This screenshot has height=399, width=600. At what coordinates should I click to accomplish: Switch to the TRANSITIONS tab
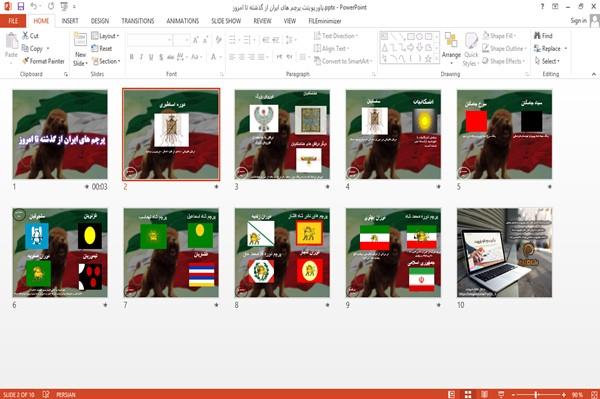[138, 21]
